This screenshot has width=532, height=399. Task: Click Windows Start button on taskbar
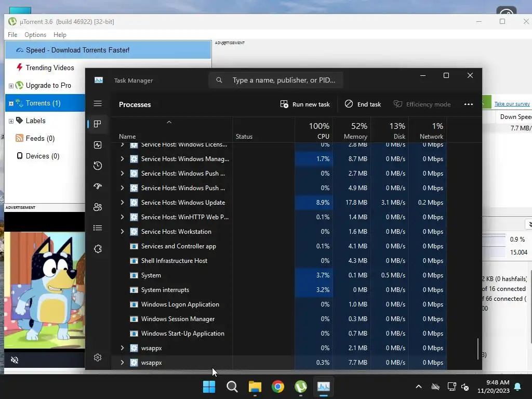(209, 387)
